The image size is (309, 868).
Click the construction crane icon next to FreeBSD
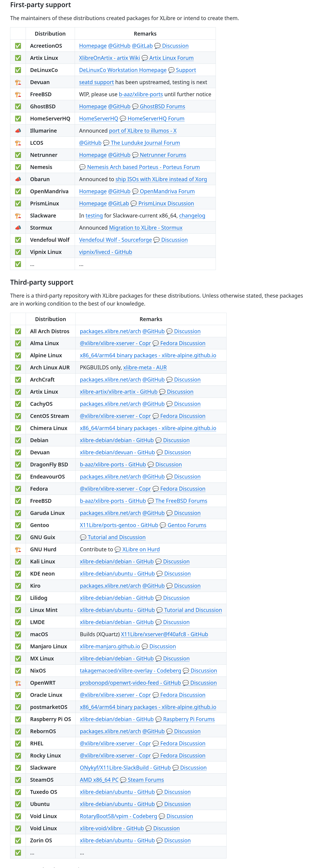pos(18,94)
